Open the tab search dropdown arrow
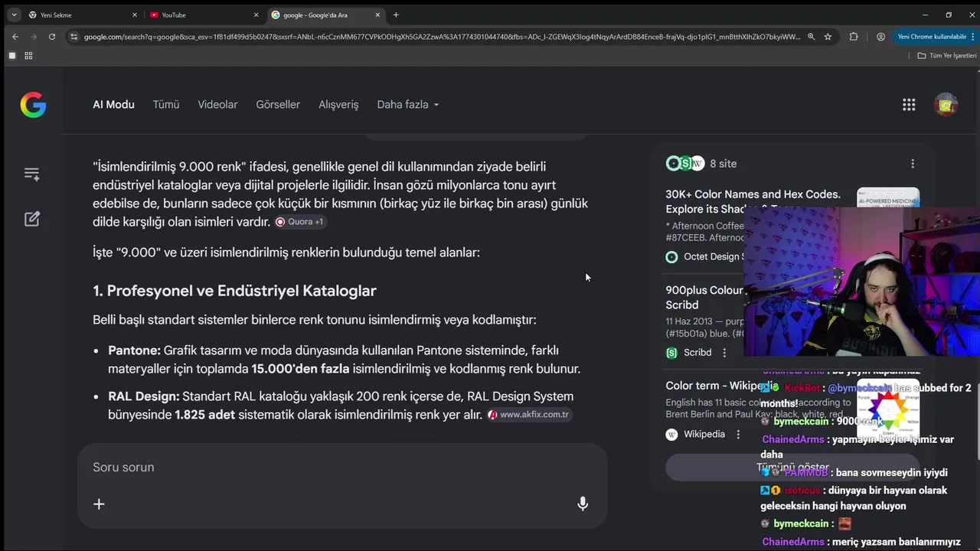Image resolution: width=980 pixels, height=551 pixels. coord(14,15)
